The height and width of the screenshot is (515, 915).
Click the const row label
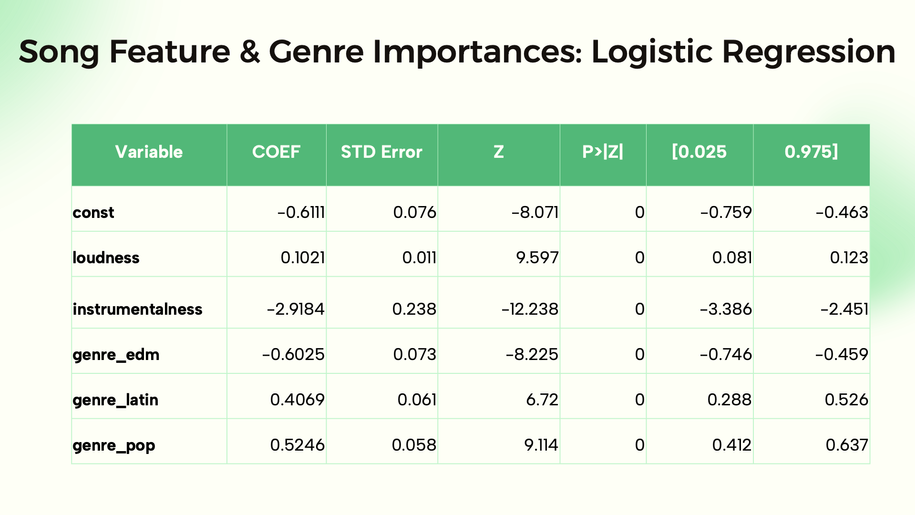pyautogui.click(x=94, y=212)
